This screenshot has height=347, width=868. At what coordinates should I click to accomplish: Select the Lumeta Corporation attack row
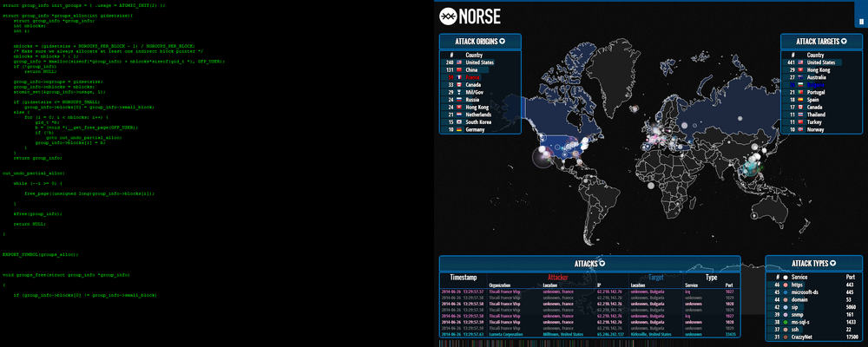(589, 334)
